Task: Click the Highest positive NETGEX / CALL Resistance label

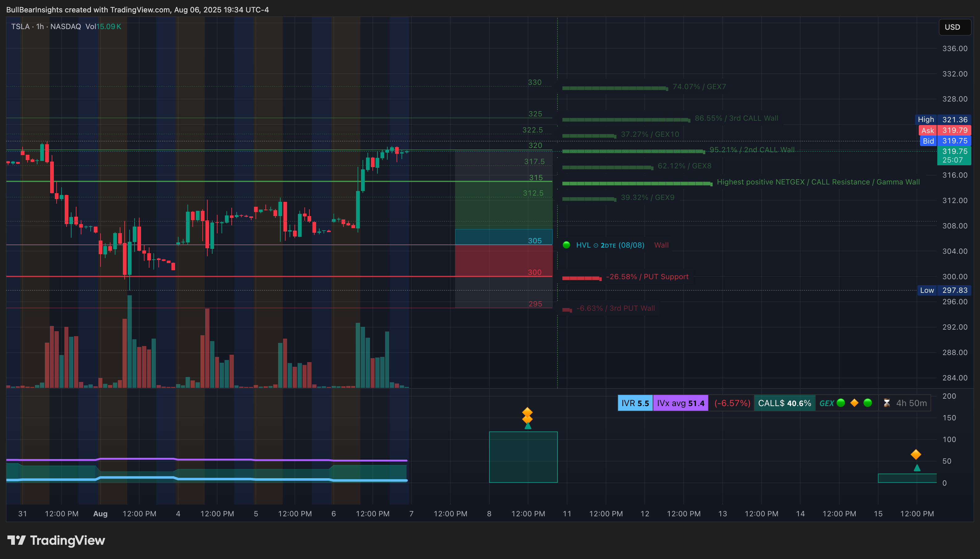Action: point(818,182)
